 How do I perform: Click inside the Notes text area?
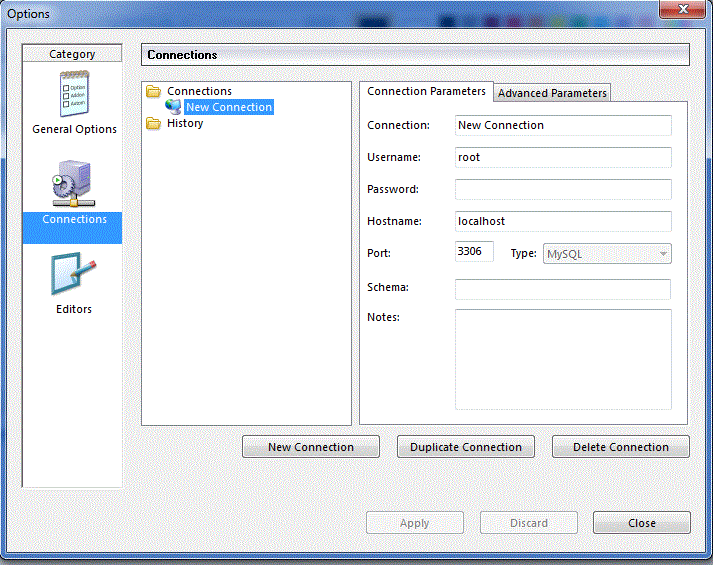click(563, 360)
